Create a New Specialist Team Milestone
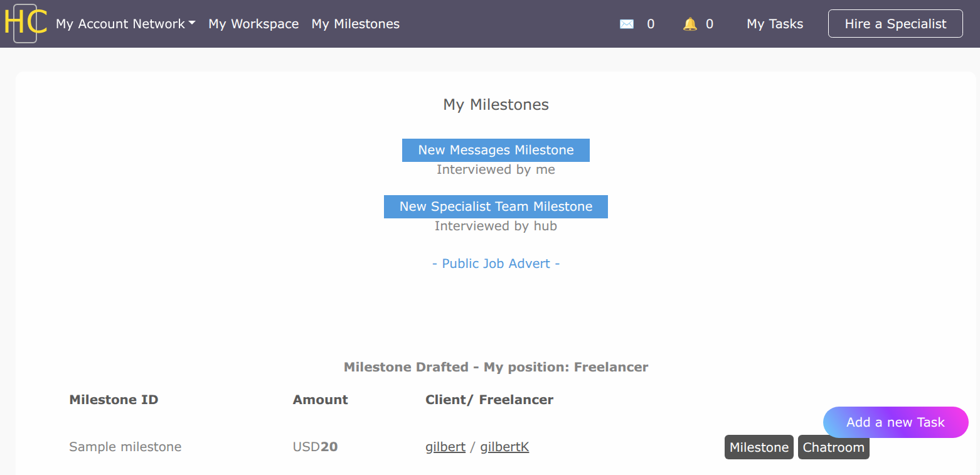Viewport: 980px width, 475px height. [x=496, y=206]
